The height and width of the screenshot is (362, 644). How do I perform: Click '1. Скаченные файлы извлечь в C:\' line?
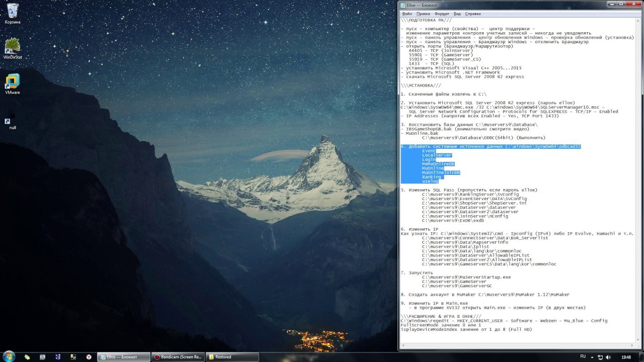pyautogui.click(x=444, y=94)
